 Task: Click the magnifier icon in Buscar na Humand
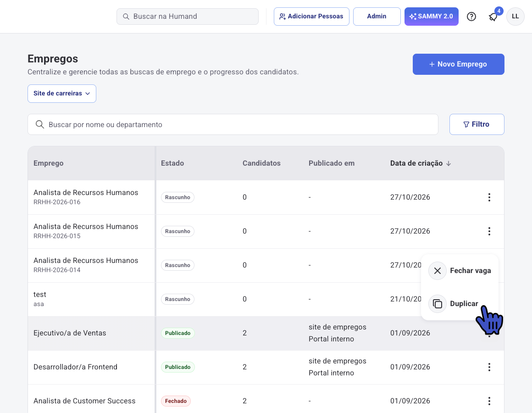[126, 16]
